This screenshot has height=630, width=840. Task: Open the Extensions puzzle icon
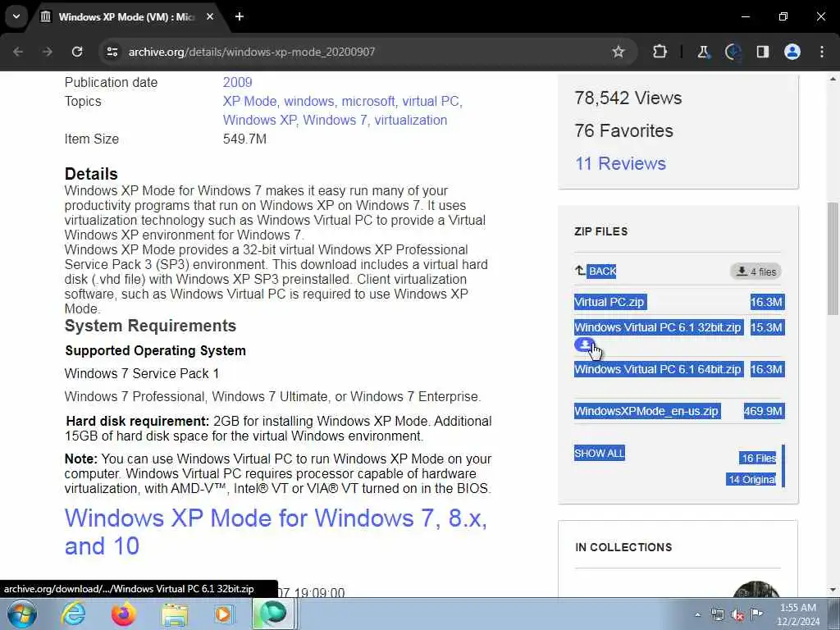click(660, 52)
